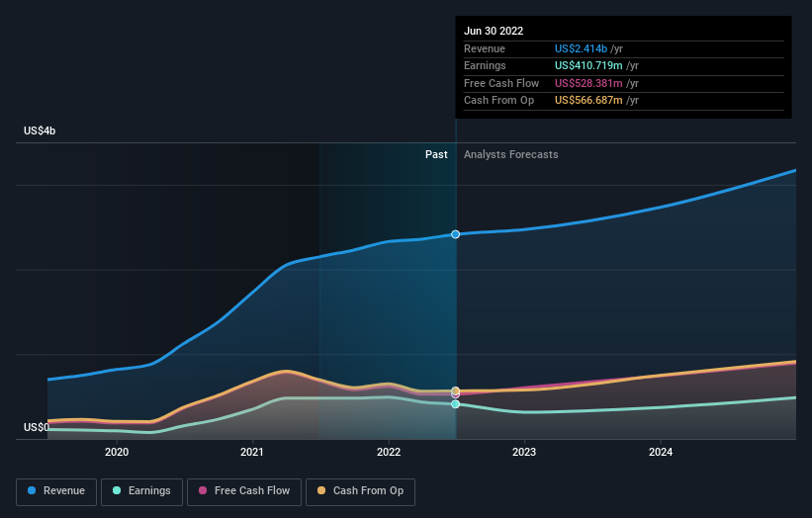Click the 2022 x-axis label
Viewport: 812px width, 518px height.
tap(389, 452)
